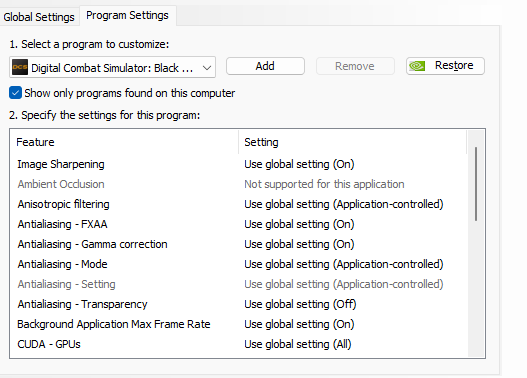This screenshot has width=527, height=378.
Task: Click the settings list vertical scrollbar thumb
Action: point(476,184)
